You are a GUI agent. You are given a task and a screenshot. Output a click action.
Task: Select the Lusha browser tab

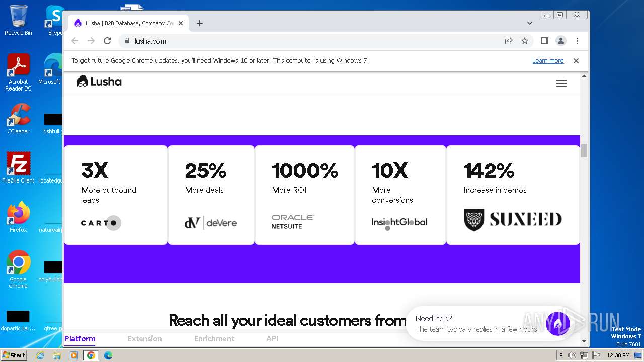128,23
